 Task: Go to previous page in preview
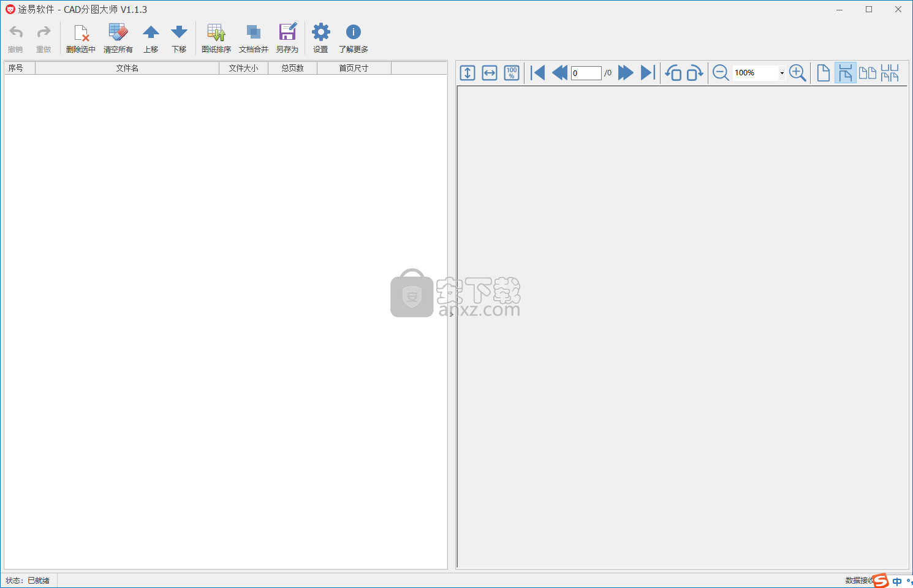[559, 73]
